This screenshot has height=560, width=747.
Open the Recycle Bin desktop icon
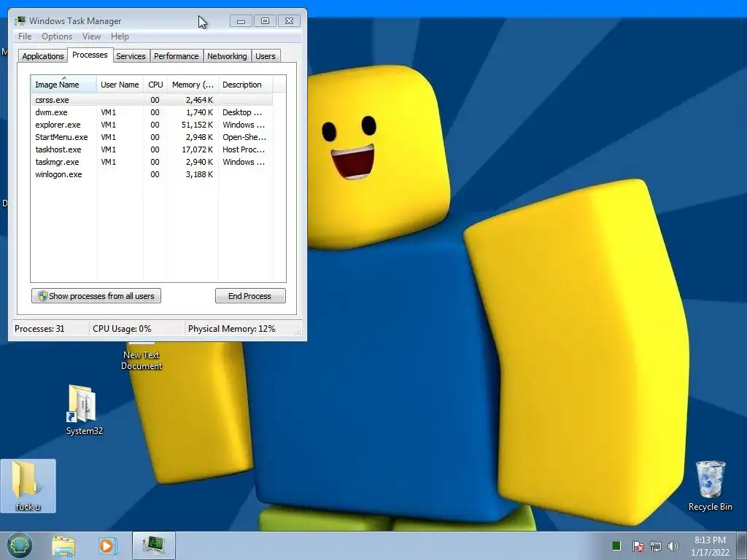[x=710, y=486]
